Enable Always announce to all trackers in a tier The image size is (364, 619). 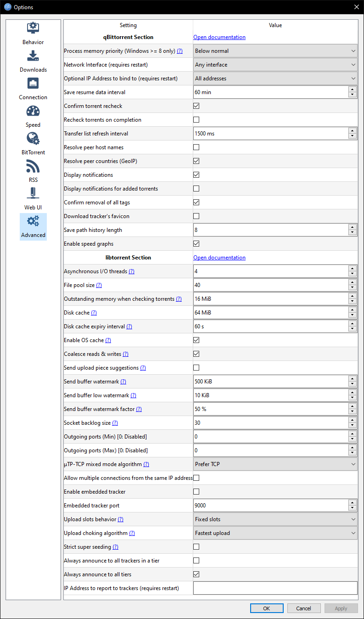(196, 561)
